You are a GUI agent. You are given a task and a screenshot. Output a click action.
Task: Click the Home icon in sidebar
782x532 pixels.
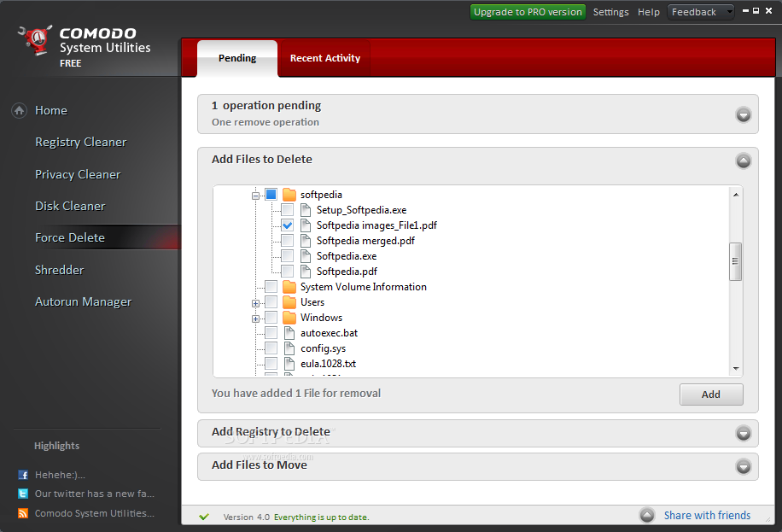coord(19,110)
